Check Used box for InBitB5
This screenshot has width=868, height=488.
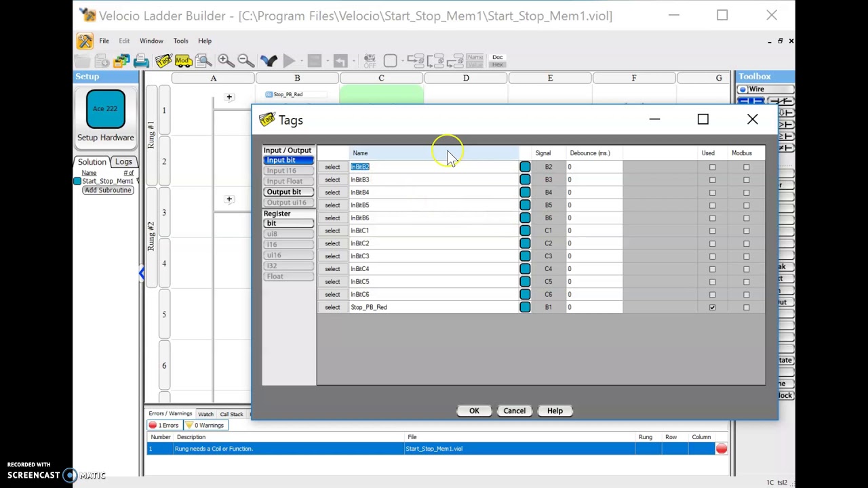[x=712, y=205]
